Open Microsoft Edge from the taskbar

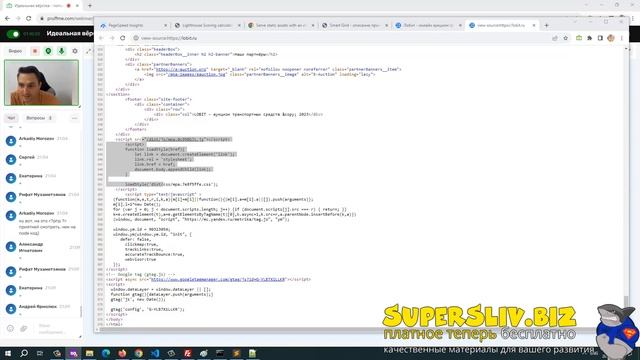(106, 353)
